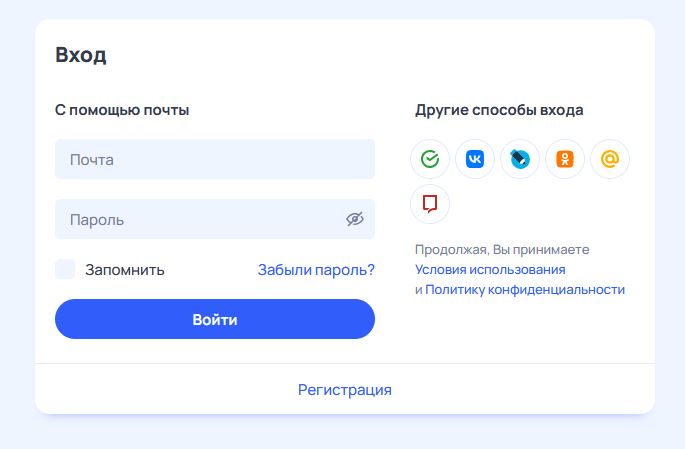Sign in via the orange Odnoklassniki icon
The height and width of the screenshot is (449, 685).
[565, 159]
